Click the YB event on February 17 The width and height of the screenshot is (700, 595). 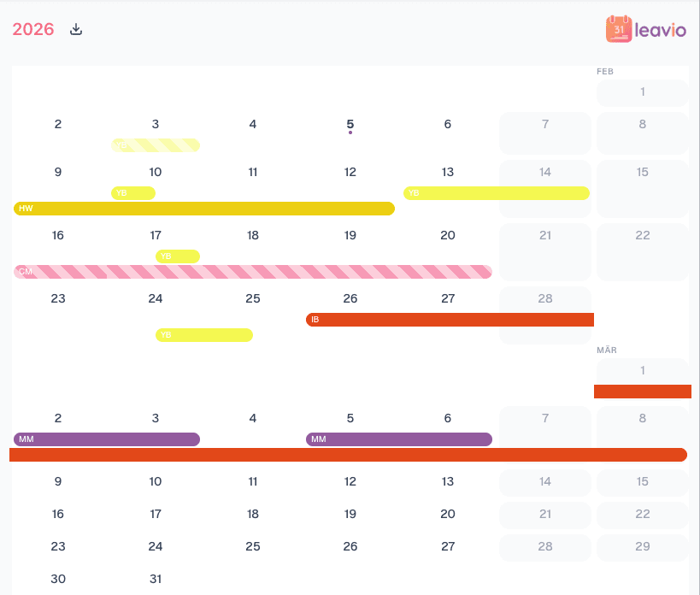[176, 256]
